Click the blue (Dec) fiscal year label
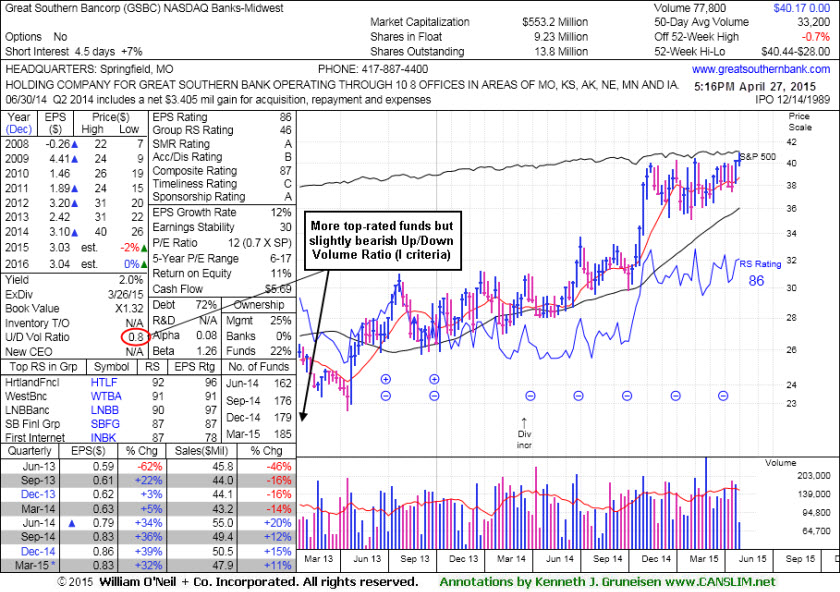The width and height of the screenshot is (840, 592). 19,130
